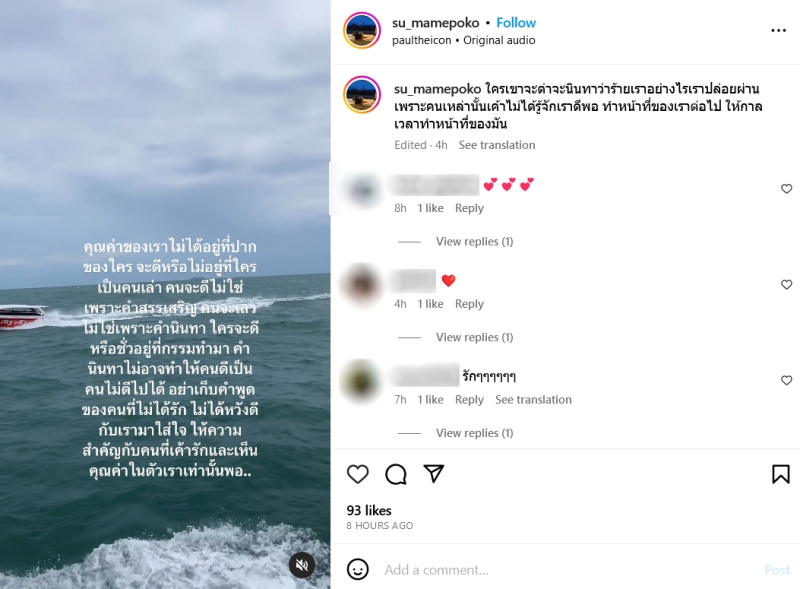Expand View replies under the 8h comment

pyautogui.click(x=474, y=241)
